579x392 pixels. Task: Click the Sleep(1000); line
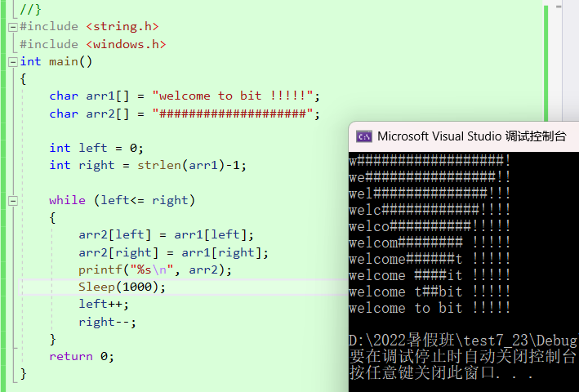pyautogui.click(x=122, y=287)
